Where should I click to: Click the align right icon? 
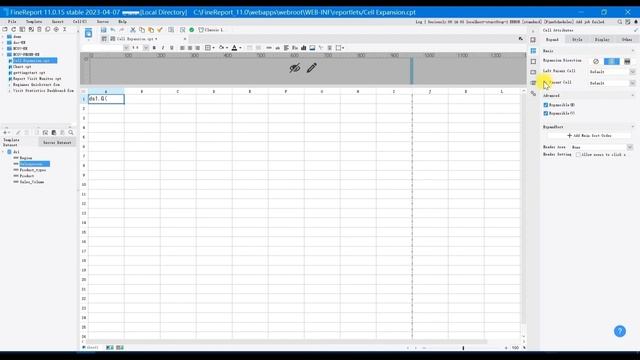pyautogui.click(x=198, y=48)
